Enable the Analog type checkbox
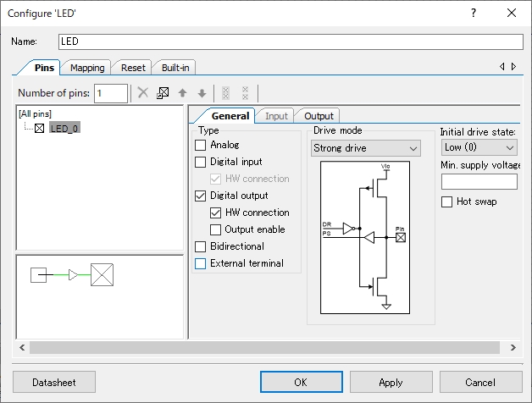Viewport: 532px width, 403px height. coord(200,145)
